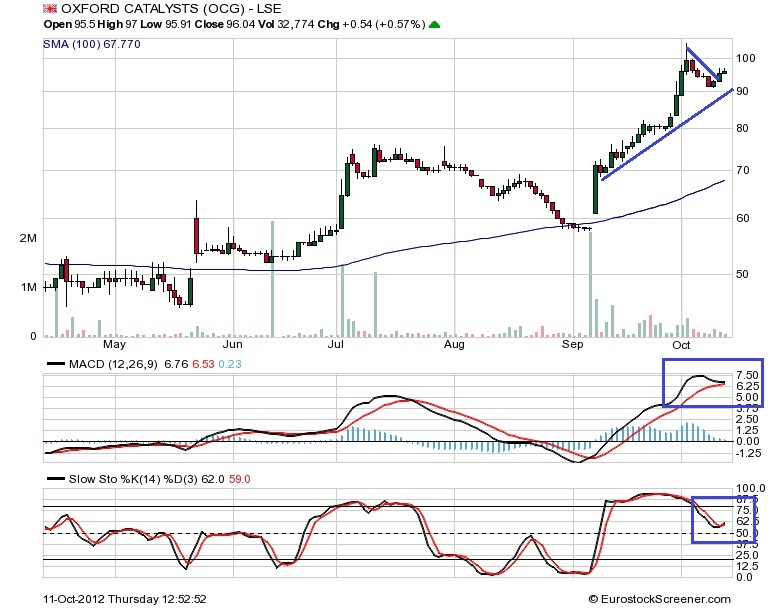Image resolution: width=778 pixels, height=610 pixels.
Task: Click the black line legend marker beside Slow Sto
Action: (x=56, y=479)
